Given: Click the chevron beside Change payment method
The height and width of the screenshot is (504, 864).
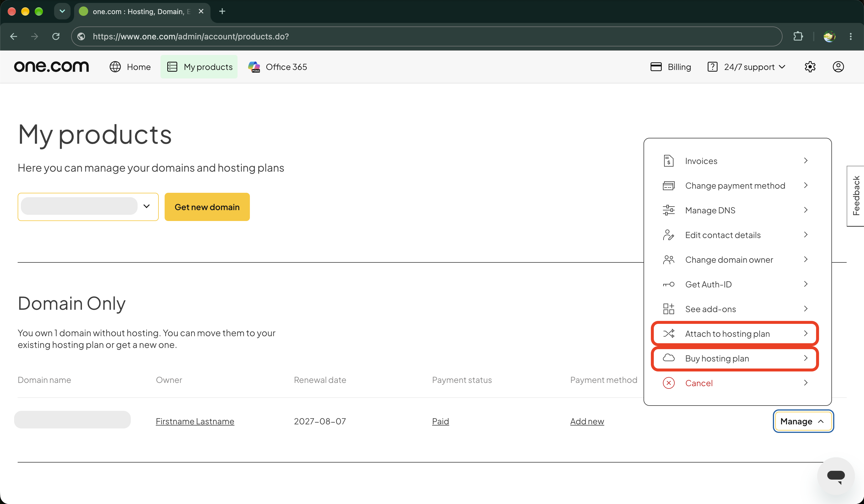Looking at the screenshot, I should click(x=805, y=185).
